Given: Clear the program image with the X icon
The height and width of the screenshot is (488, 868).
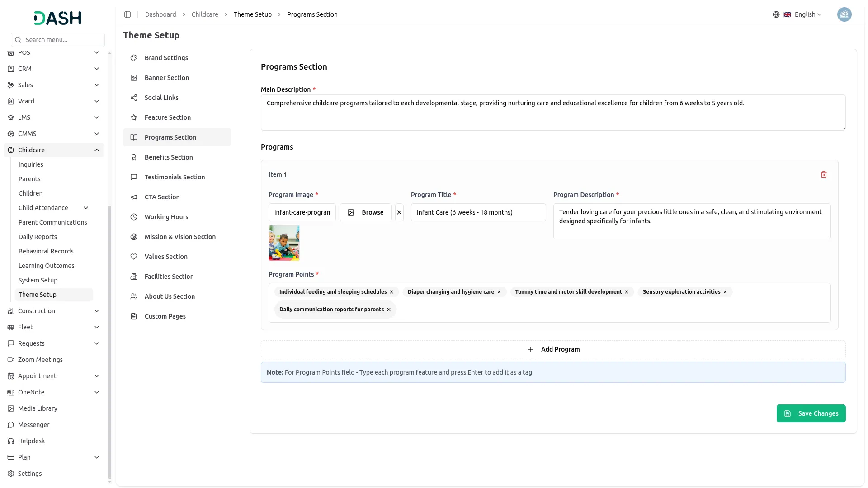Looking at the screenshot, I should [399, 212].
